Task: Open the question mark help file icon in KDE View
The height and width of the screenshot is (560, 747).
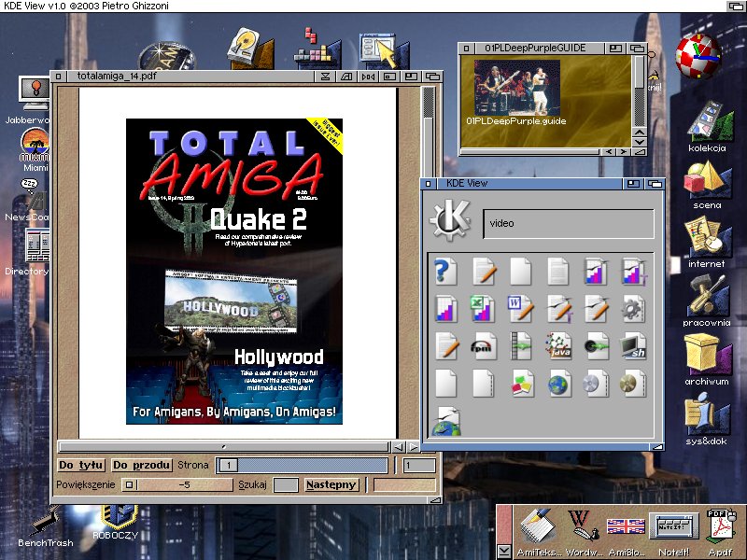Action: click(x=445, y=272)
